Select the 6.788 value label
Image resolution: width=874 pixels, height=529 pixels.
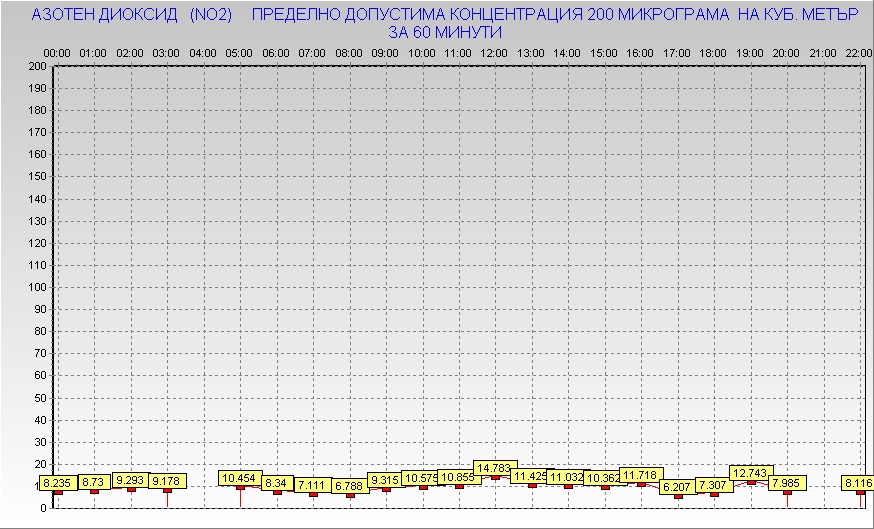(349, 486)
